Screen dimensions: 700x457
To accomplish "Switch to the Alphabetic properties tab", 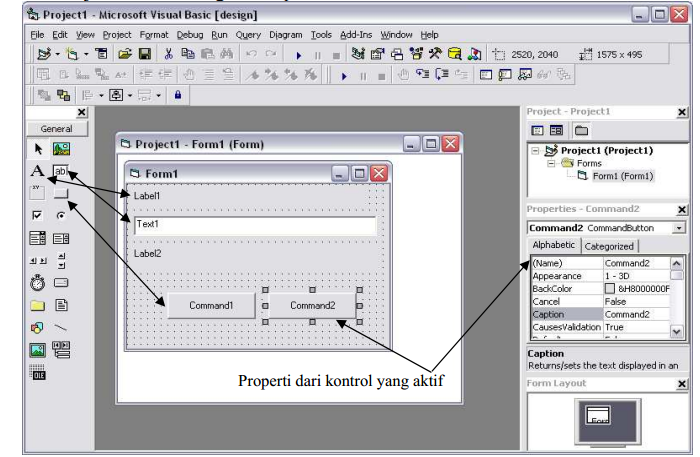I will 554,245.
